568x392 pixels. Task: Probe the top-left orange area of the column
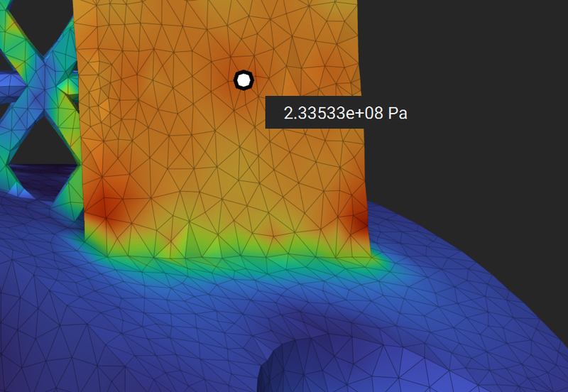pos(106,28)
